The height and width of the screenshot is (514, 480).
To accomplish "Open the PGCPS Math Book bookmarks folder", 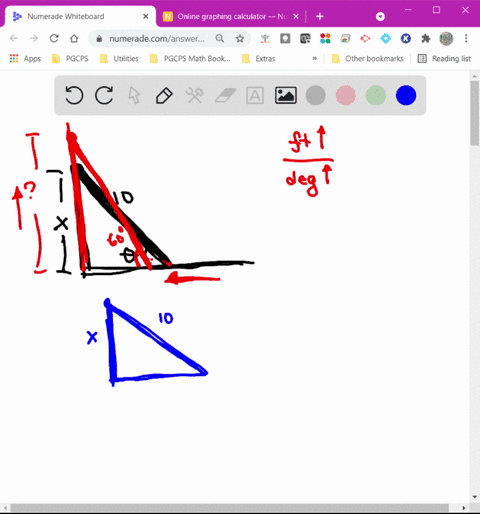I will (x=190, y=59).
